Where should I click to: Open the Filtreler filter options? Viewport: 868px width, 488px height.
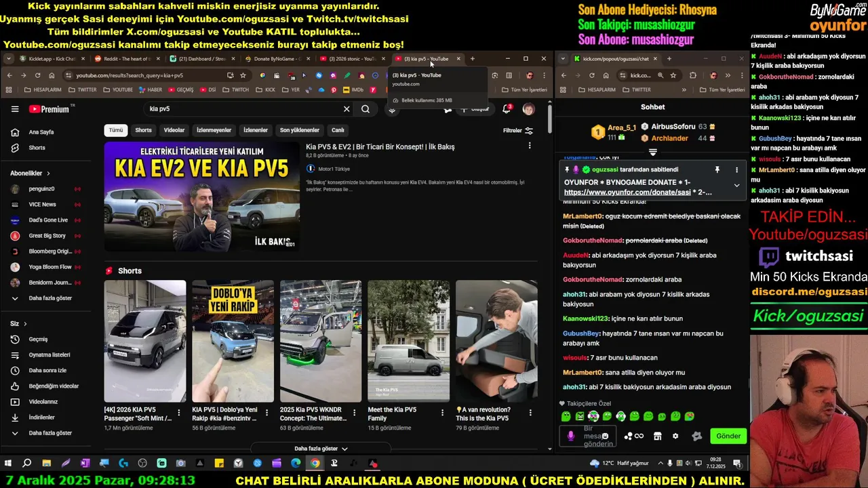518,131
